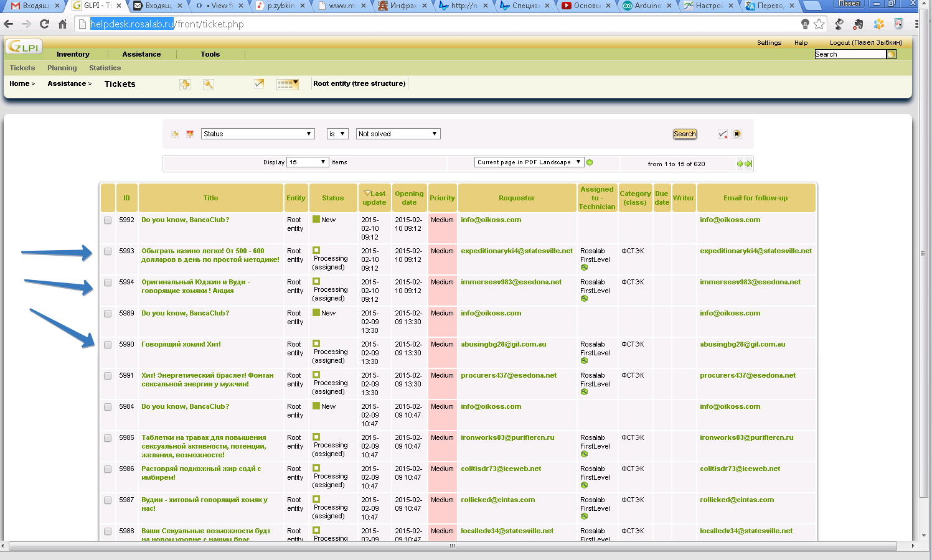Open the Assistance menu
Image resolution: width=932 pixels, height=560 pixels.
point(141,54)
